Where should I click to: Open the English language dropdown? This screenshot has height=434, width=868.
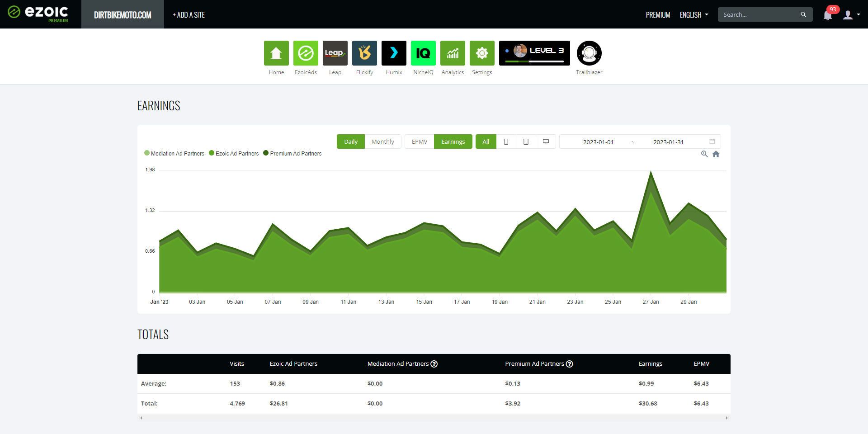pyautogui.click(x=694, y=15)
